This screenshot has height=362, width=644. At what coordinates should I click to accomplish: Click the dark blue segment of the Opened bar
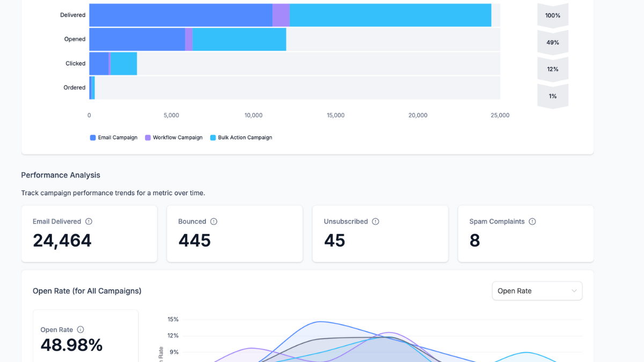137,39
